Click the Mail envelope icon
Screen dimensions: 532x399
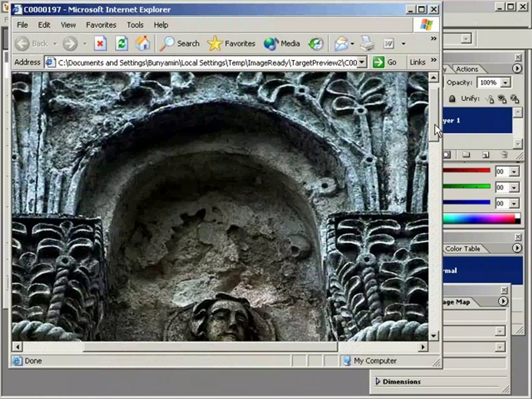coord(341,43)
